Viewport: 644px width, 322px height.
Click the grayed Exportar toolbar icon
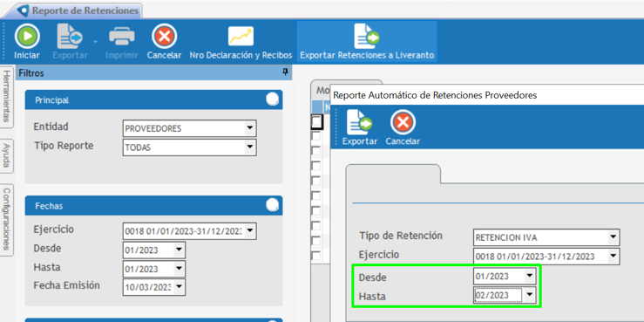coord(70,37)
